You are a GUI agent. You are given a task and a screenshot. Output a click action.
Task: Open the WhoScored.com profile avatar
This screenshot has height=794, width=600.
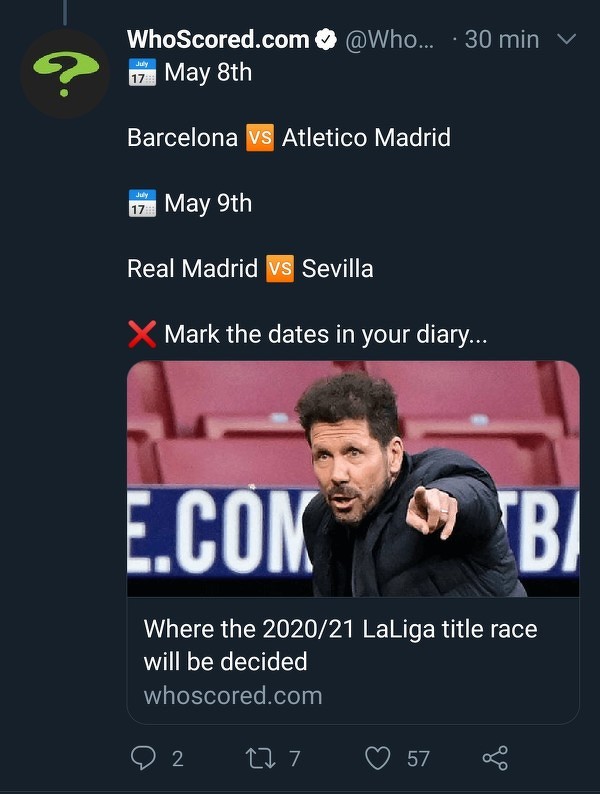pyautogui.click(x=66, y=74)
